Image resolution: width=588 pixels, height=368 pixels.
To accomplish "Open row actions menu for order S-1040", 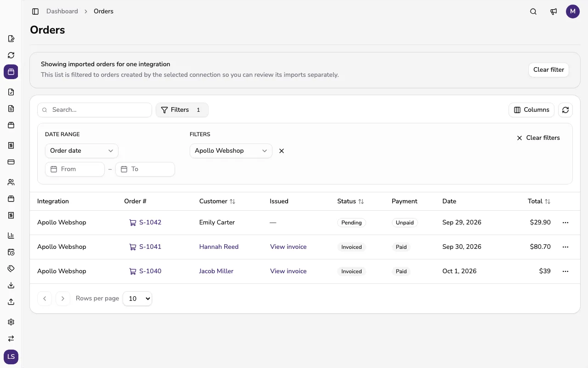I will pyautogui.click(x=565, y=271).
